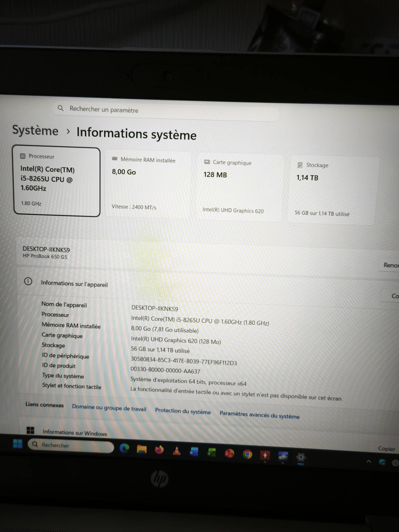Click the Carte graphique icon
The image size is (399, 532).
tap(207, 162)
